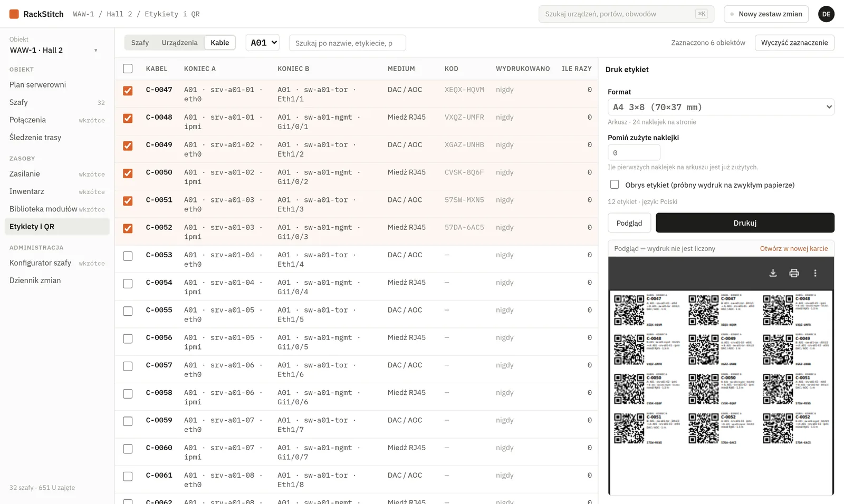This screenshot has width=844, height=504.
Task: Enable Obrys etykiet test print checkbox
Action: click(x=615, y=185)
